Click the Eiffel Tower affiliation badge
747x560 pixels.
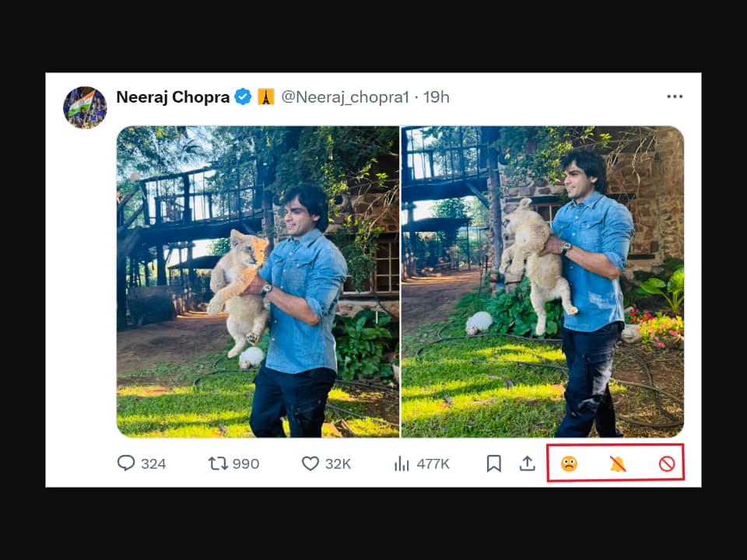pyautogui.click(x=265, y=97)
